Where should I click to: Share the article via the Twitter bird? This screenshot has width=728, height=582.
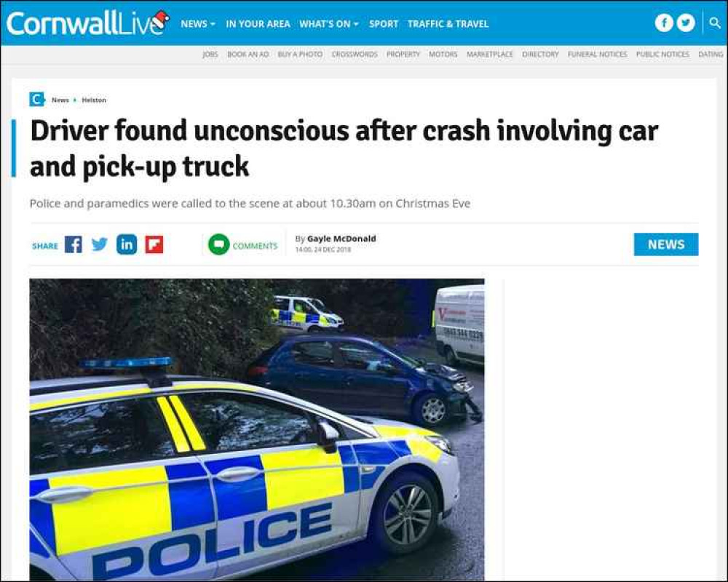pyautogui.click(x=100, y=244)
